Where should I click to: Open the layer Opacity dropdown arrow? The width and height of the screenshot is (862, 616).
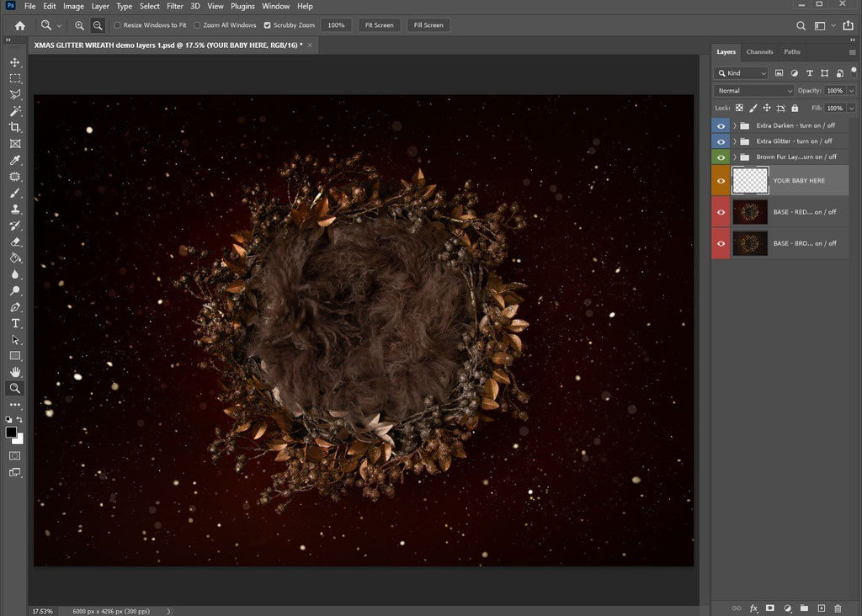(852, 90)
